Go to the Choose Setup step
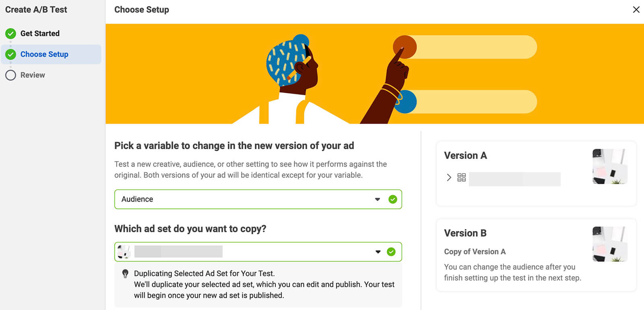 click(44, 54)
